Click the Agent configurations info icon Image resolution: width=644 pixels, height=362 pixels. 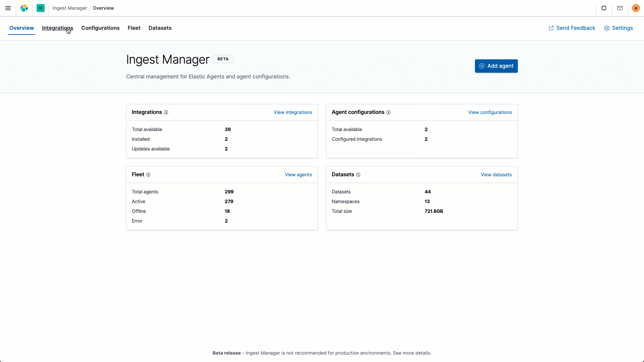388,113
